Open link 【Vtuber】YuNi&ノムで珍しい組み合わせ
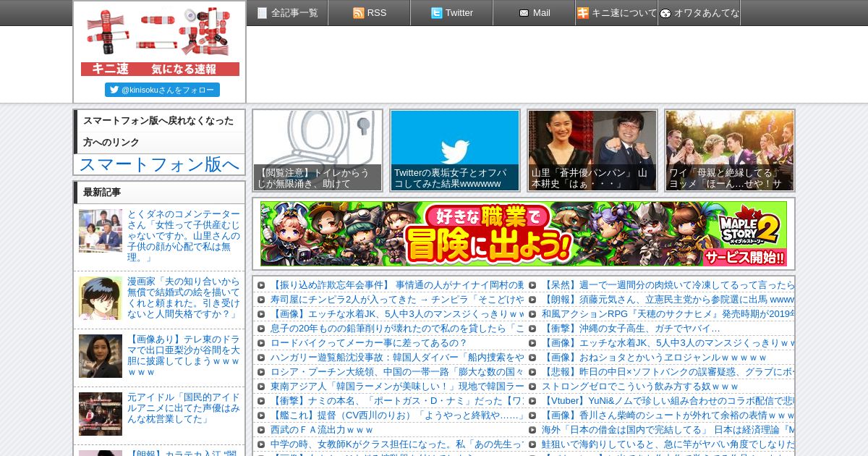The image size is (868, 456). point(668,401)
